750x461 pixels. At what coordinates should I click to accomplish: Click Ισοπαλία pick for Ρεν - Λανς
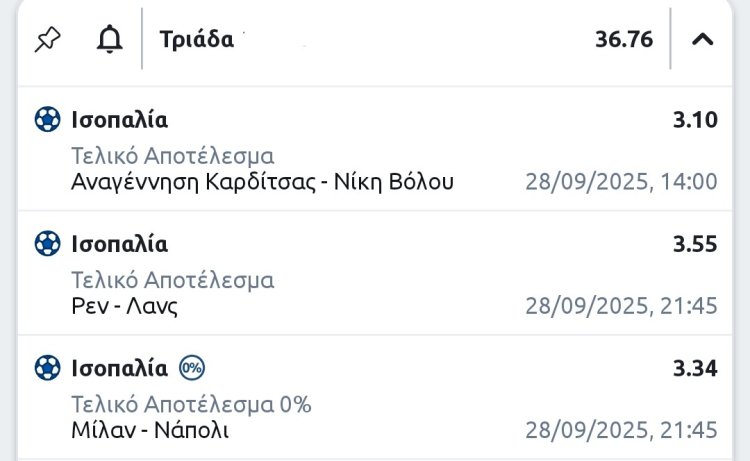[x=119, y=244]
